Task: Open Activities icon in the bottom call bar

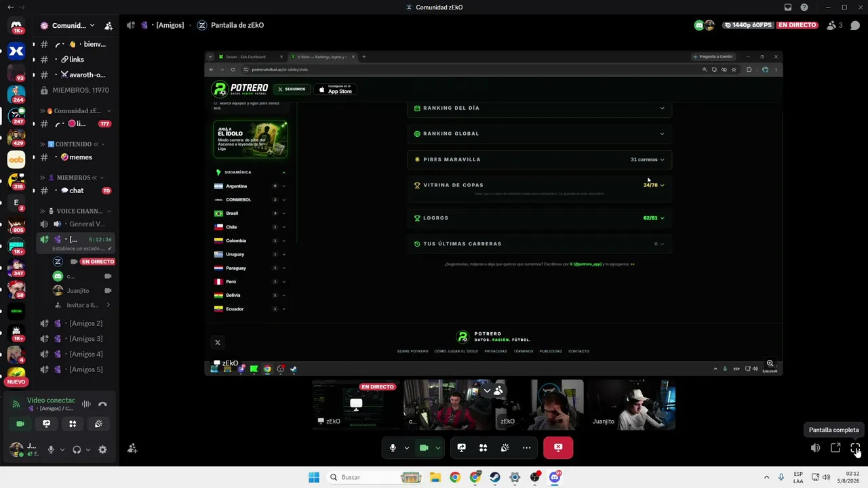Action: (484, 447)
